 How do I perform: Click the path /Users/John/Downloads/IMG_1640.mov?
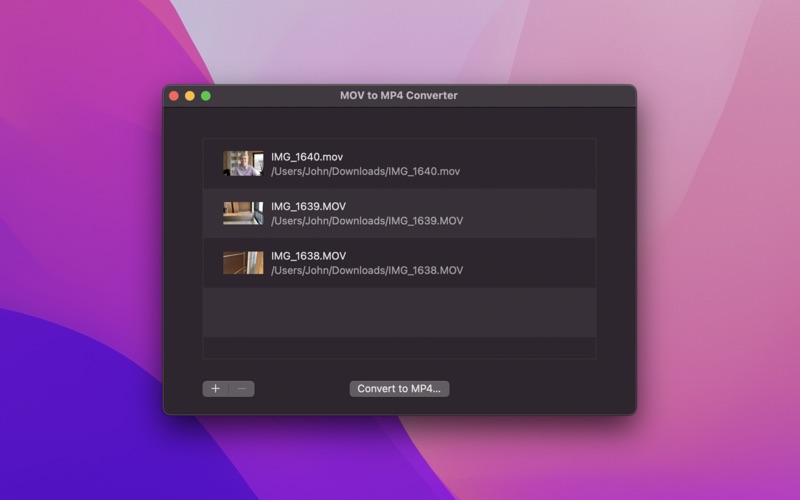point(365,171)
